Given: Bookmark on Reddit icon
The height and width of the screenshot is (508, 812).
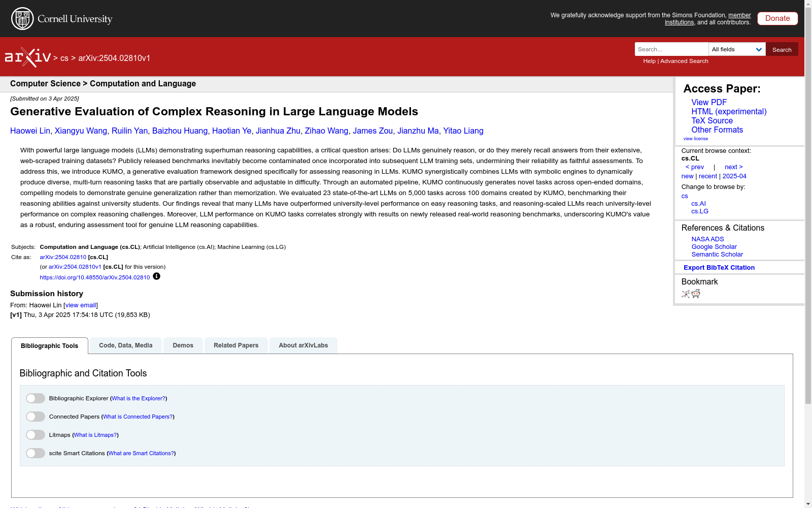Looking at the screenshot, I should tap(696, 294).
